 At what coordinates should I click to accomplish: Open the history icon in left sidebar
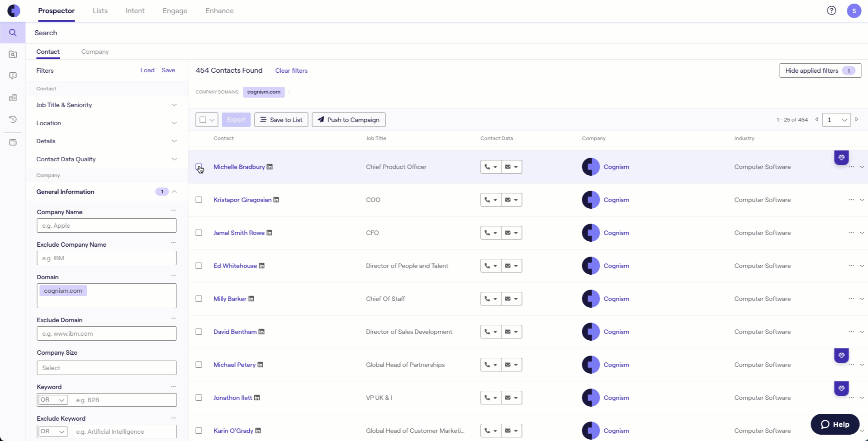pyautogui.click(x=13, y=119)
